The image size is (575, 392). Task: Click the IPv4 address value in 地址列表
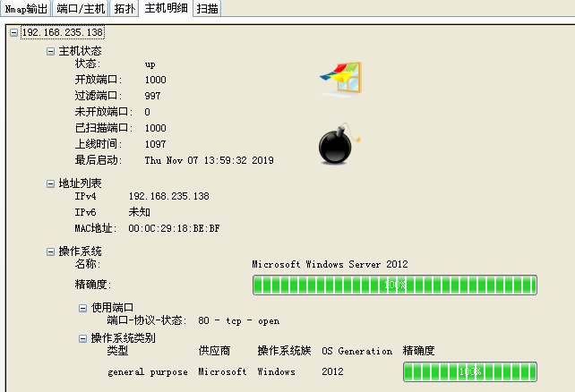coord(168,196)
